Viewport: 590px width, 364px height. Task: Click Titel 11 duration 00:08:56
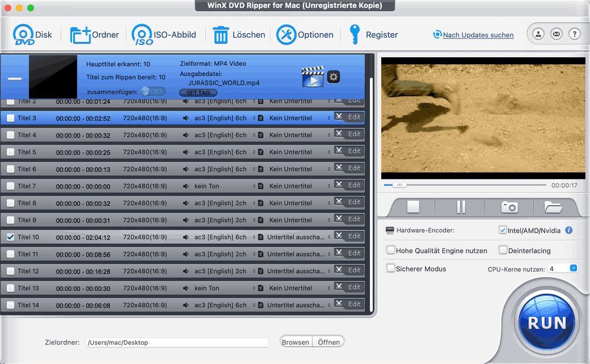[83, 254]
